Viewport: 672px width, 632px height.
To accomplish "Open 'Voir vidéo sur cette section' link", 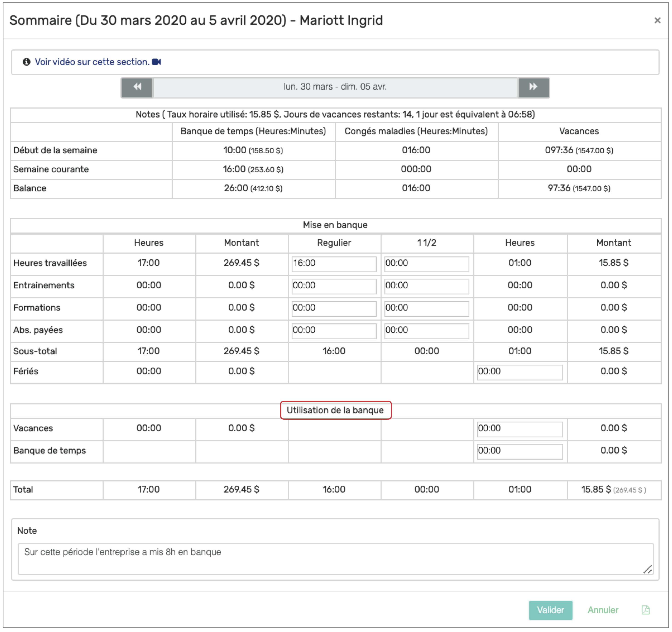I will 92,62.
